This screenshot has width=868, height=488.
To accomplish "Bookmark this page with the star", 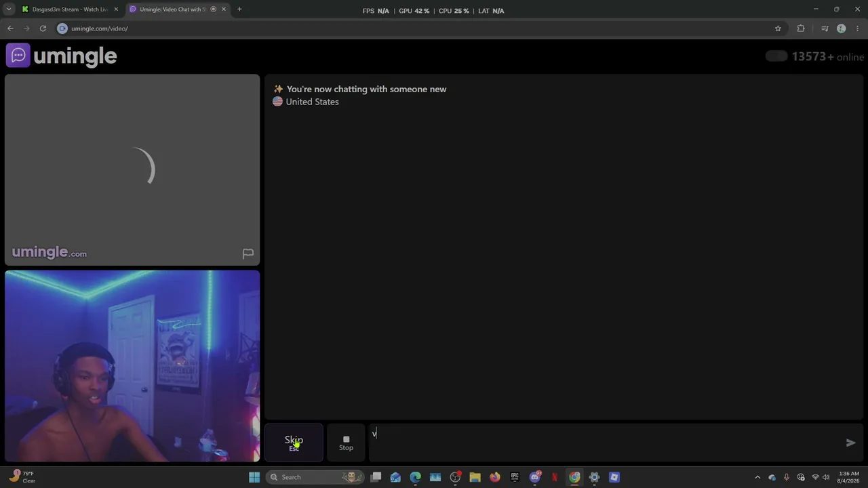I will coord(778,28).
